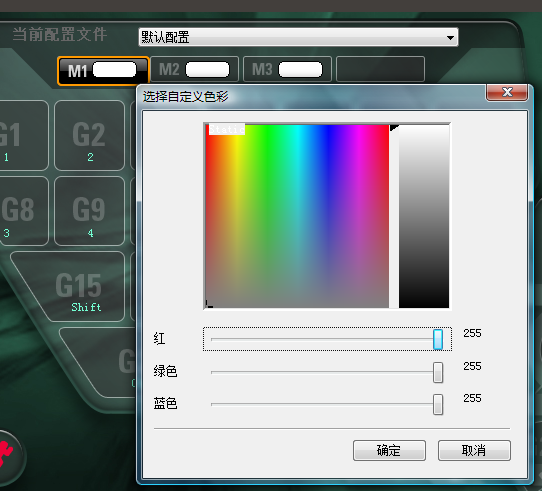Close the custom color dialog

click(507, 92)
